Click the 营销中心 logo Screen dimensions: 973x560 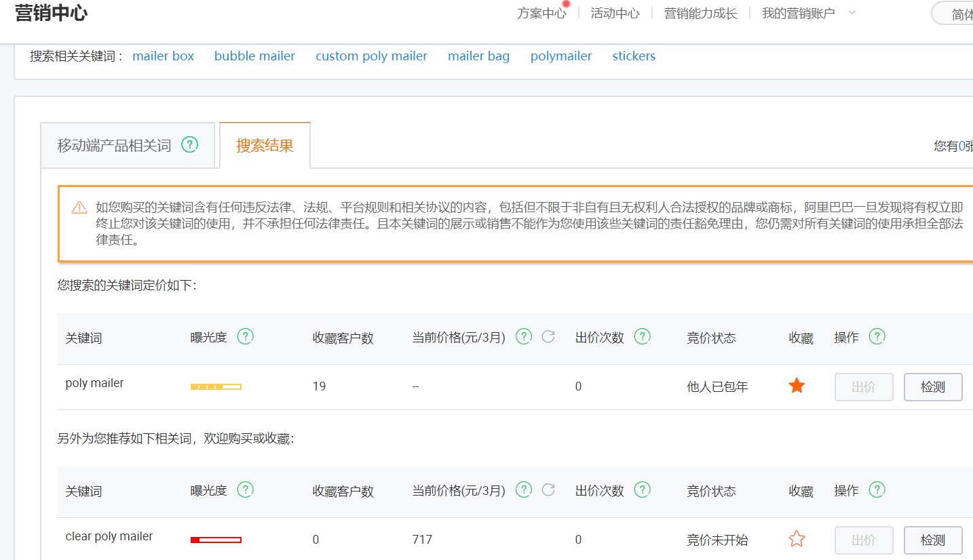(51, 12)
